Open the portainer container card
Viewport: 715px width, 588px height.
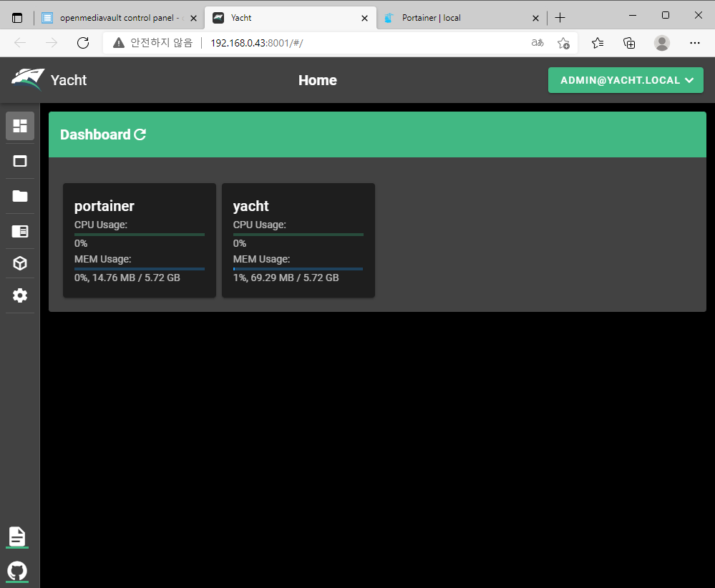pyautogui.click(x=140, y=240)
